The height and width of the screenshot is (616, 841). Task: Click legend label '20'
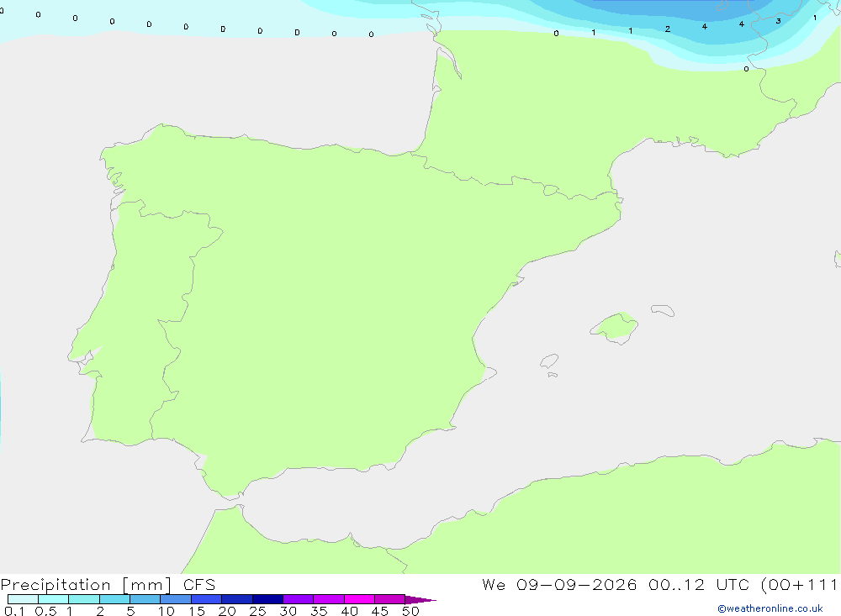(227, 611)
